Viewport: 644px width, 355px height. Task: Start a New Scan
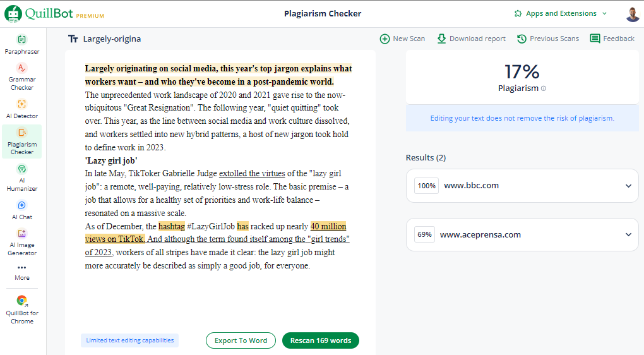point(402,39)
